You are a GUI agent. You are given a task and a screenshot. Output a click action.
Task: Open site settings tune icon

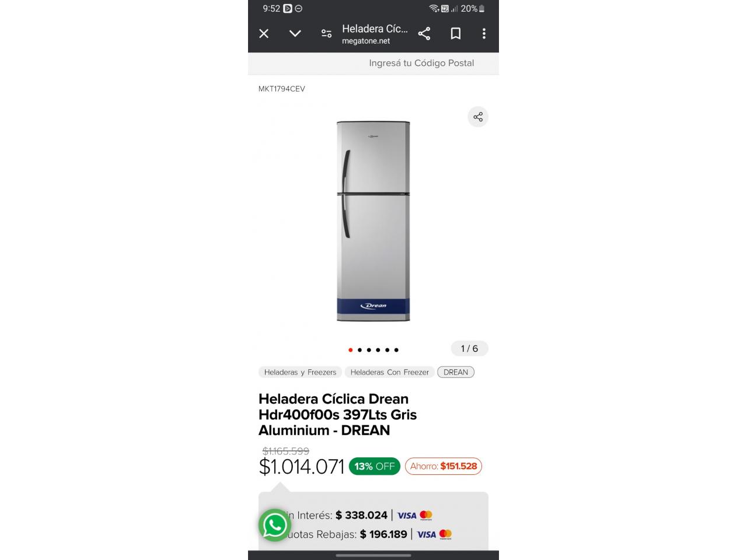(x=327, y=34)
